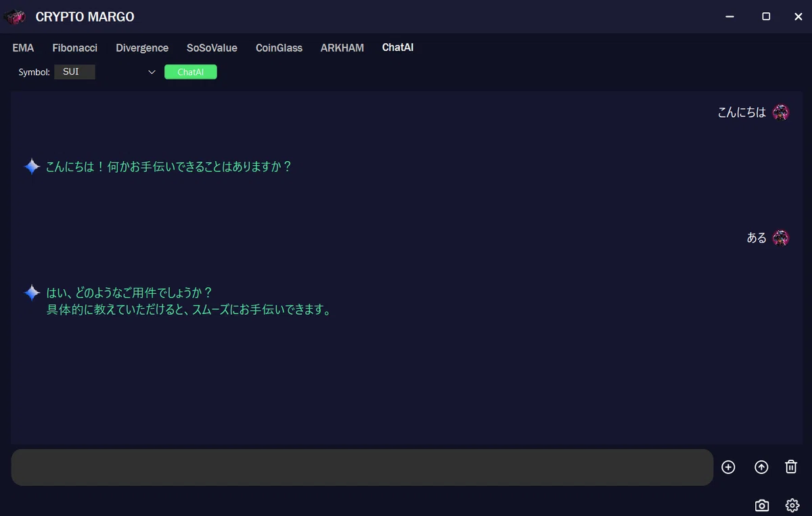Open the CoinGlass tab
This screenshot has height=516, width=812.
click(279, 48)
